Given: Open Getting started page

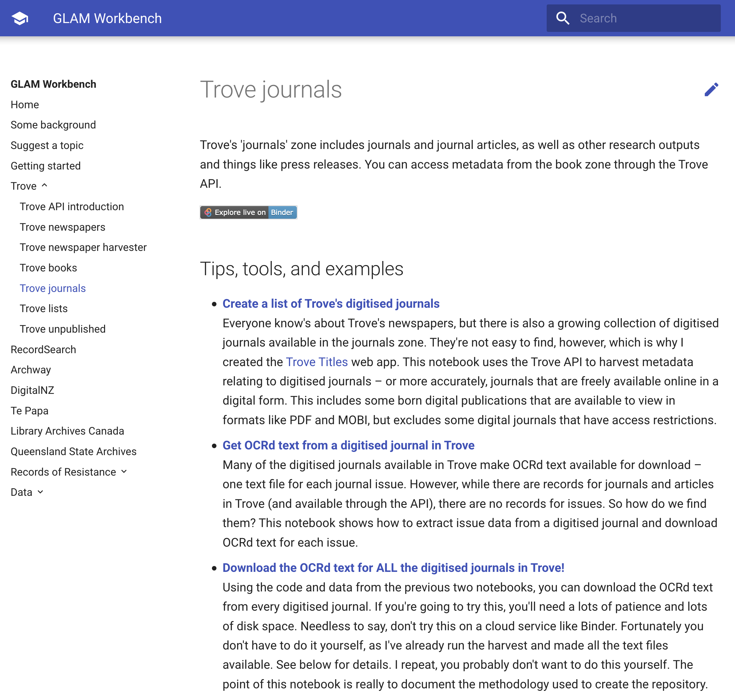Looking at the screenshot, I should 45,166.
